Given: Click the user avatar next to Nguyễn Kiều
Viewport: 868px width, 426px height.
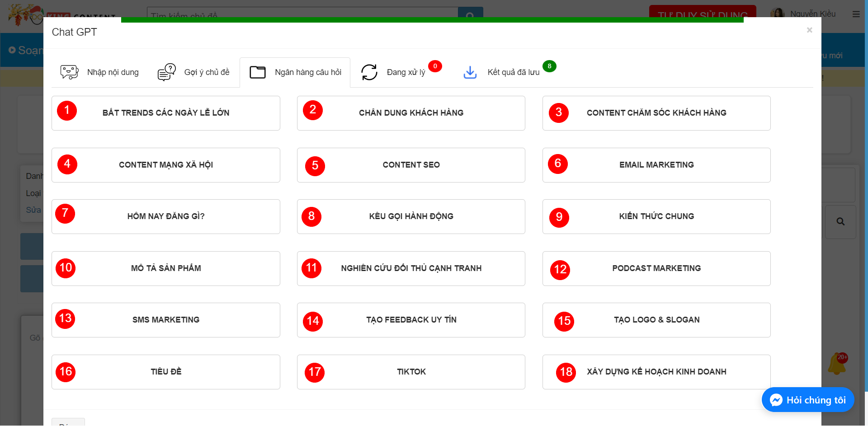Looking at the screenshot, I should point(777,13).
